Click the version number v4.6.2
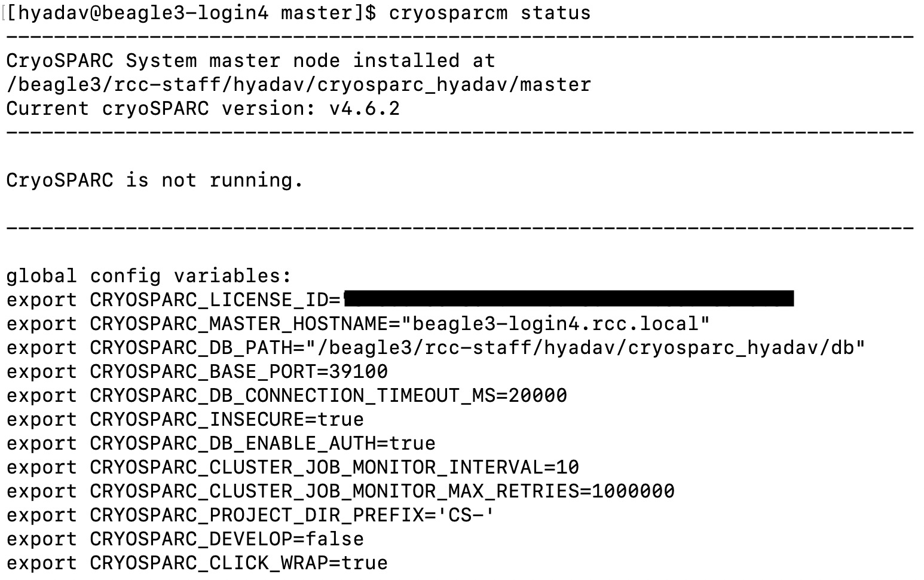This screenshot has width=924, height=580. [365, 109]
